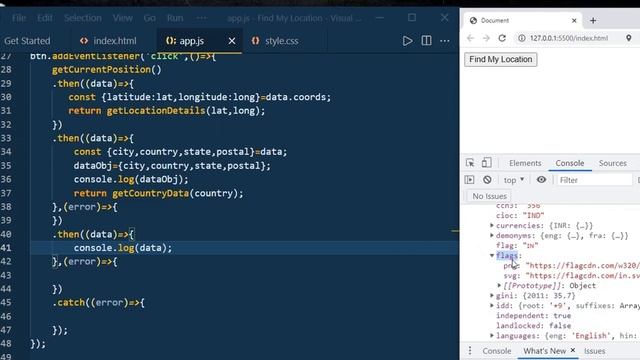Run the code with the play icon
The image size is (640, 360).
(x=407, y=41)
